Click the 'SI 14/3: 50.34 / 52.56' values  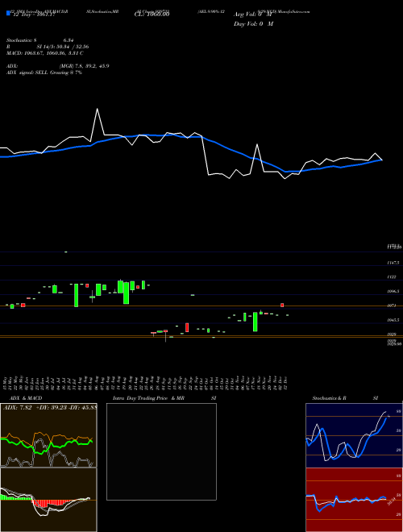(63, 47)
